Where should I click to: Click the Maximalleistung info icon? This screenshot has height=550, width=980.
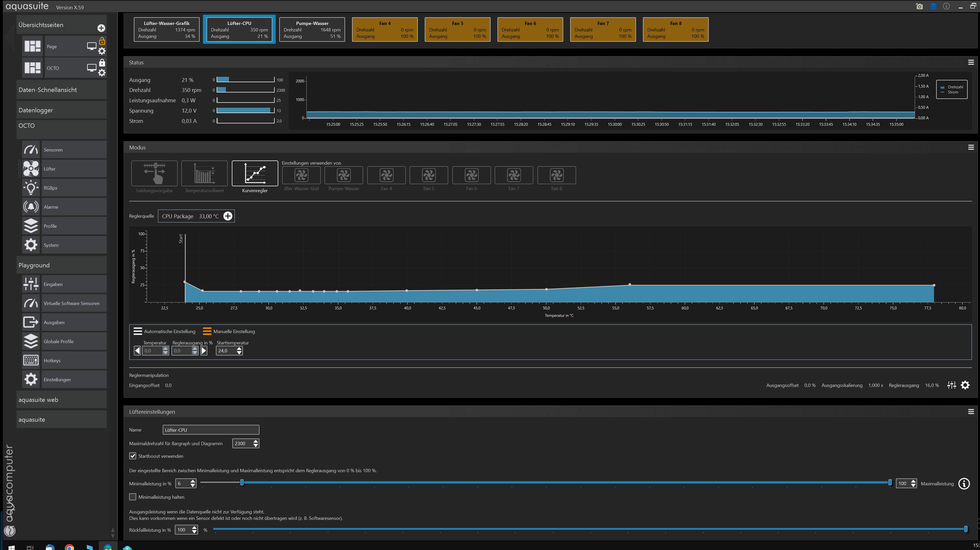point(964,484)
